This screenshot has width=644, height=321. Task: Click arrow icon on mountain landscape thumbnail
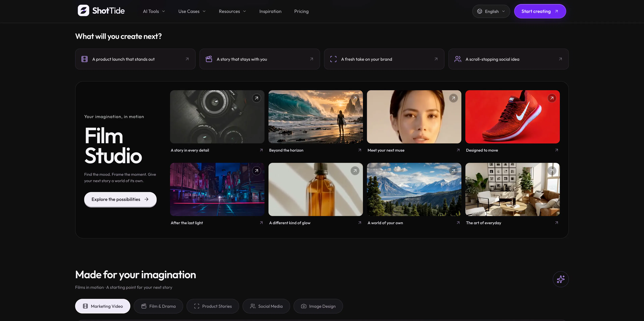453,171
